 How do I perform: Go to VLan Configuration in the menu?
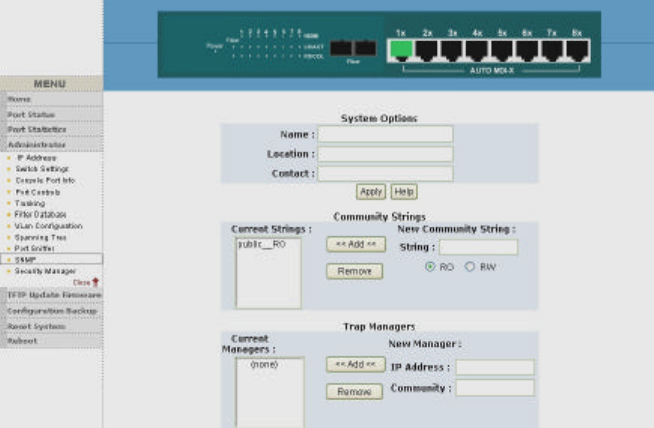(49, 226)
